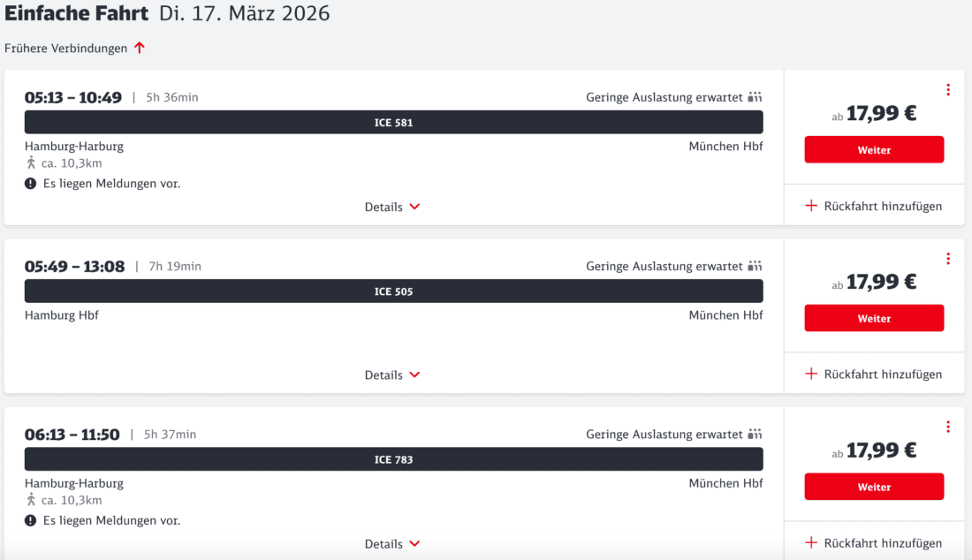Add return trip to ICE 581 connection
The height and width of the screenshot is (560, 972).
[873, 206]
